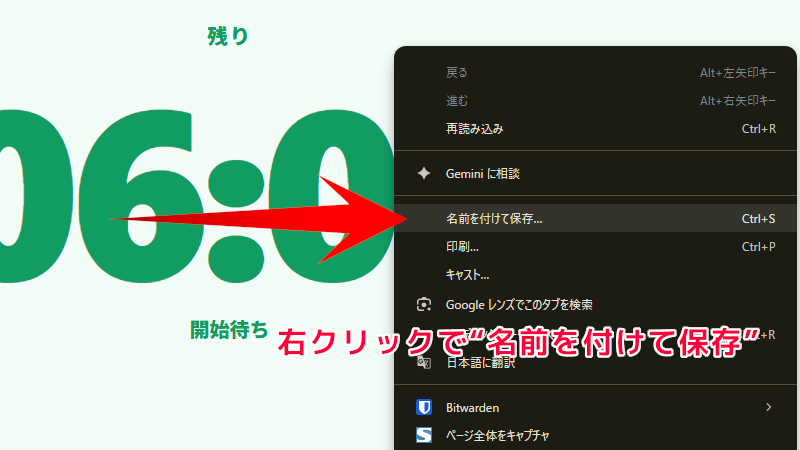Click the '残り' label text
800x450 pixels.
[x=228, y=36]
